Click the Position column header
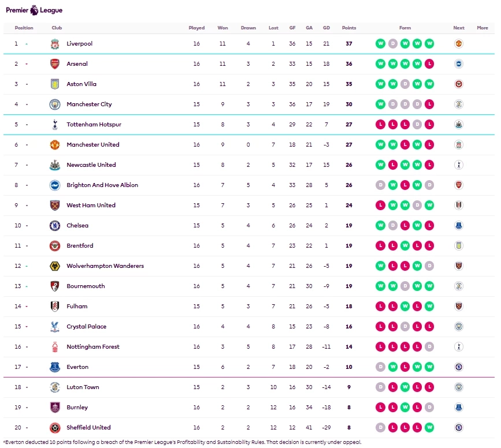 click(24, 28)
